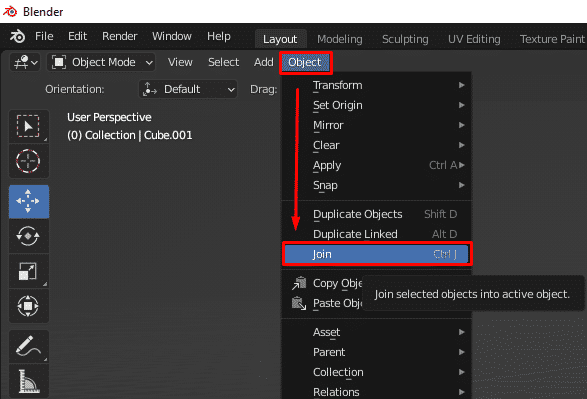Switch to the Sculpting workspace tab
Image resolution: width=587 pixels, height=399 pixels.
click(405, 39)
